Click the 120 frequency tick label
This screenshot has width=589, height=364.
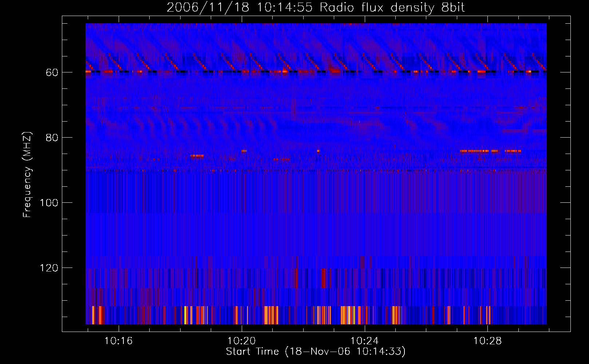49,268
